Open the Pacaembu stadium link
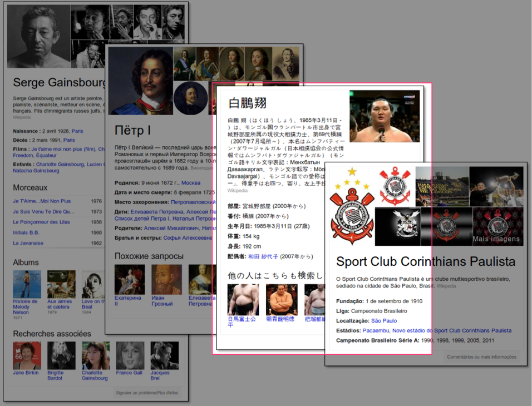The width and height of the screenshot is (532, 406). 376,331
